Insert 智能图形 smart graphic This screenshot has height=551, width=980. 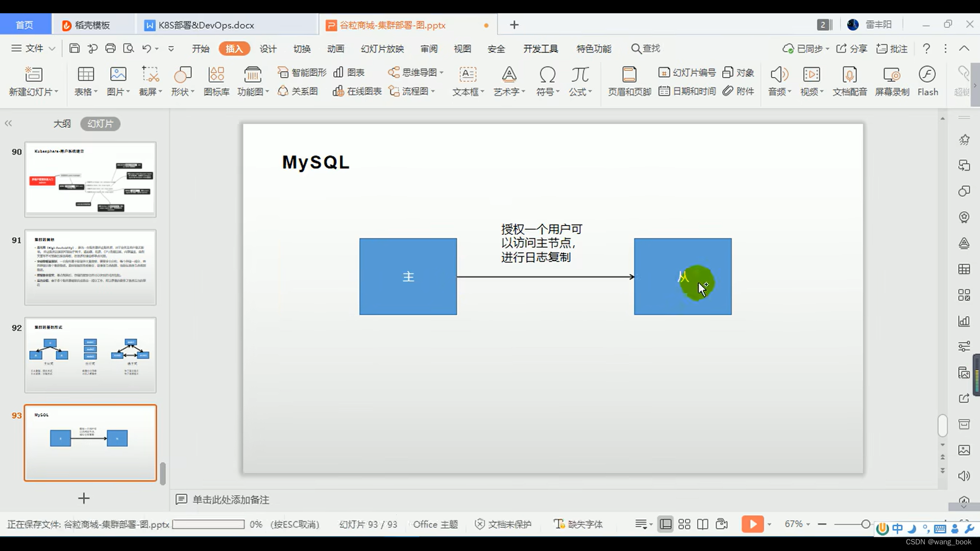coord(302,72)
